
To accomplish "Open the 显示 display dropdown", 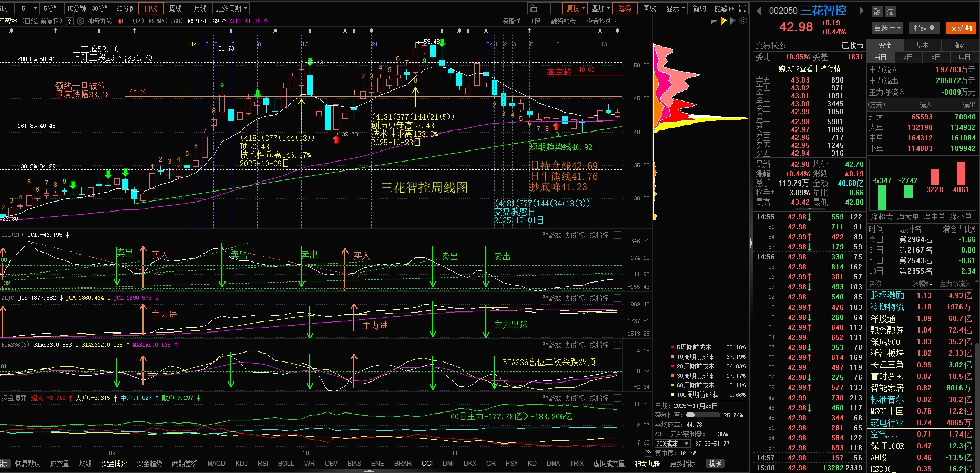I will 676,8.
